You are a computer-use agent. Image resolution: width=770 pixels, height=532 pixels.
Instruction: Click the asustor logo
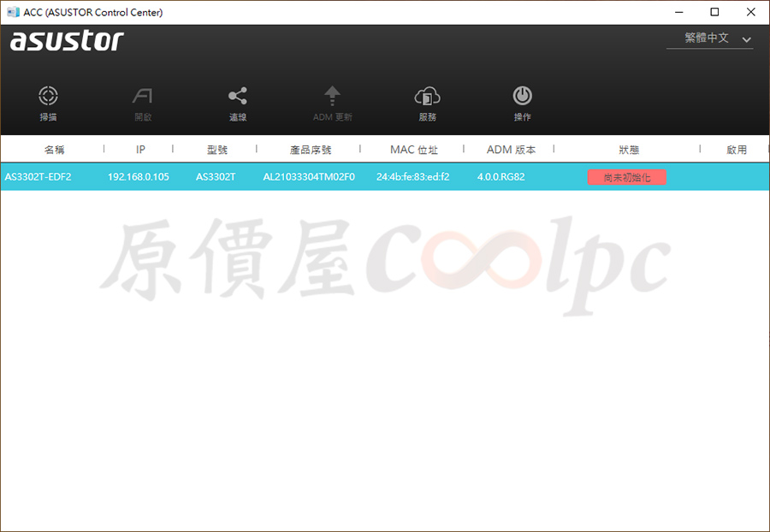pos(67,40)
